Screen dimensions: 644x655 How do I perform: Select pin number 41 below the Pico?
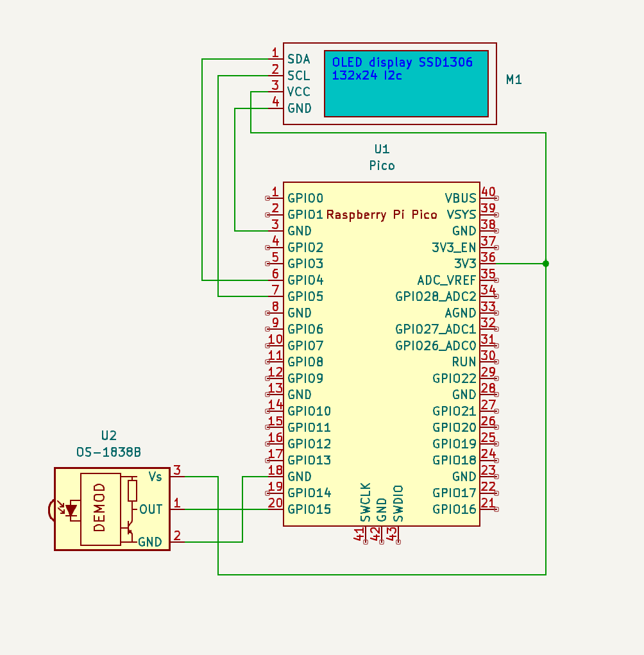[x=359, y=534]
